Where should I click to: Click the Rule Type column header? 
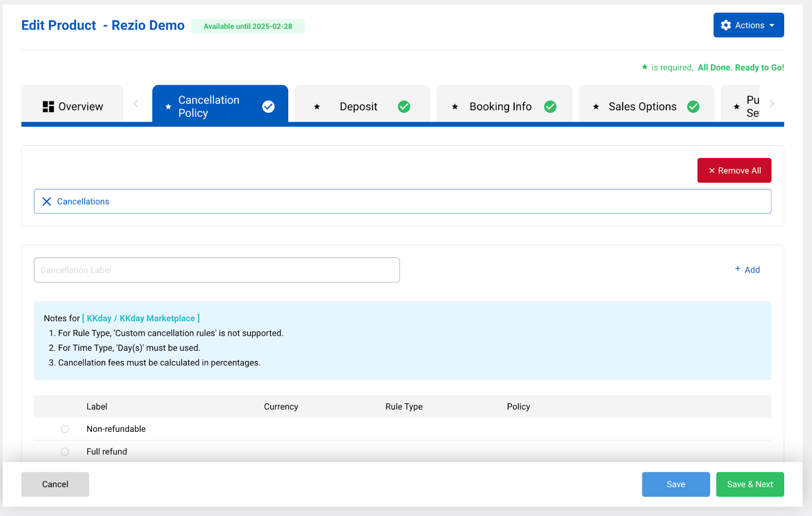pyautogui.click(x=404, y=407)
